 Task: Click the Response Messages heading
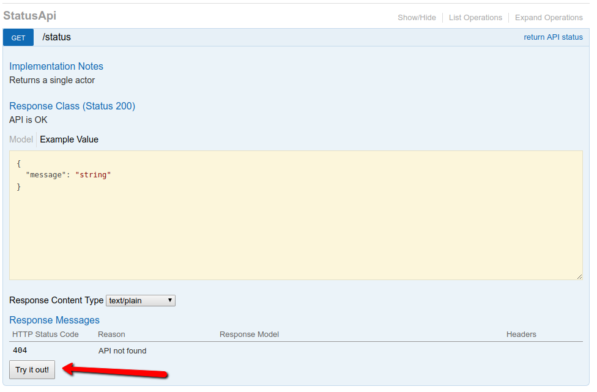[x=54, y=320]
